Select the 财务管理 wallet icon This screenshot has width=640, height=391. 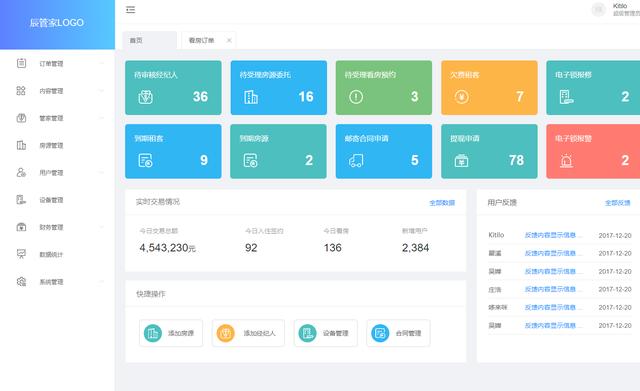click(21, 227)
